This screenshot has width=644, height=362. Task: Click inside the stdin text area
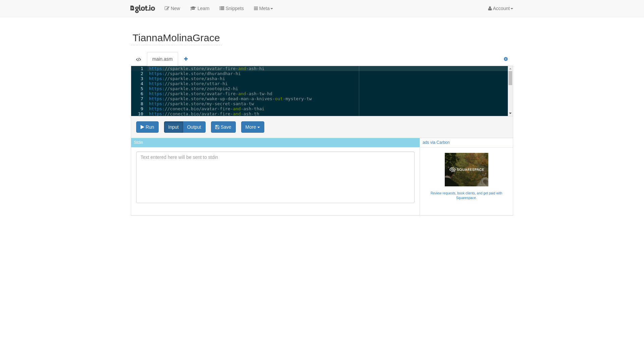(275, 177)
